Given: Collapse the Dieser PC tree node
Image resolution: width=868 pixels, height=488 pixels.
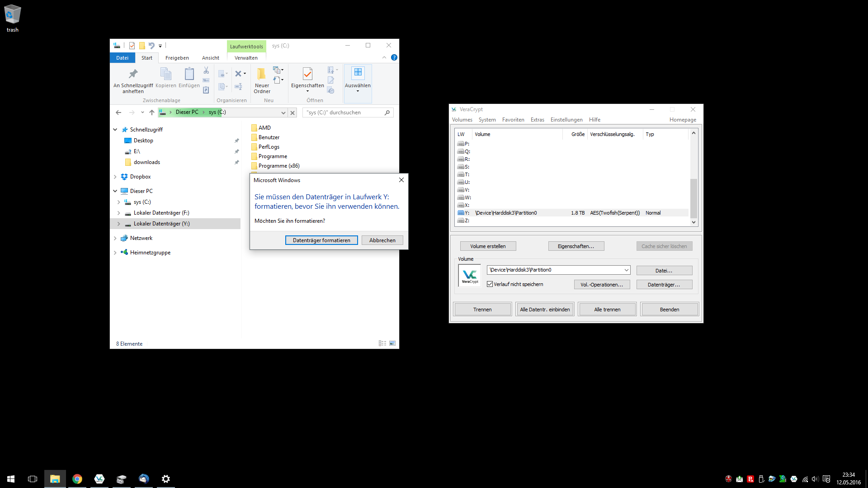Looking at the screenshot, I should pyautogui.click(x=115, y=191).
